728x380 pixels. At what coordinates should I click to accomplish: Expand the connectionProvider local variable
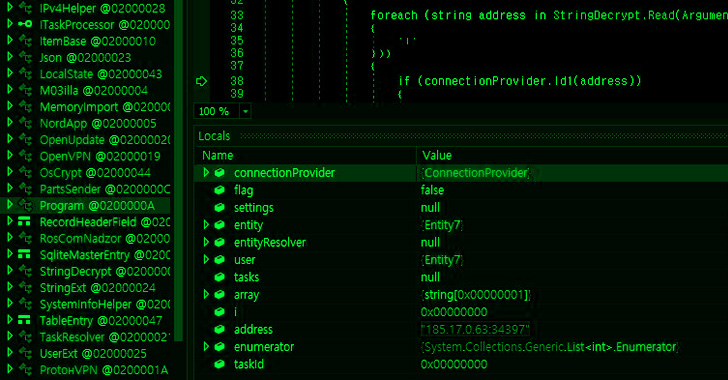pos(206,172)
